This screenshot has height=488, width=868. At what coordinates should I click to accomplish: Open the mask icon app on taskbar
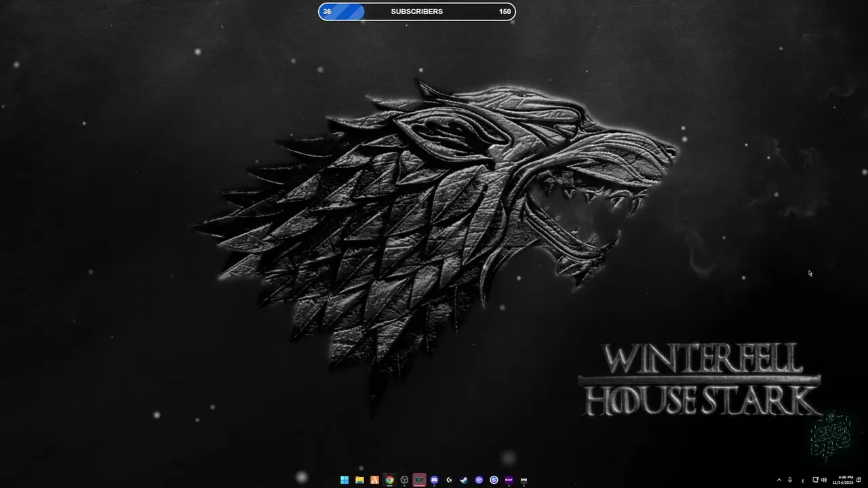[524, 480]
